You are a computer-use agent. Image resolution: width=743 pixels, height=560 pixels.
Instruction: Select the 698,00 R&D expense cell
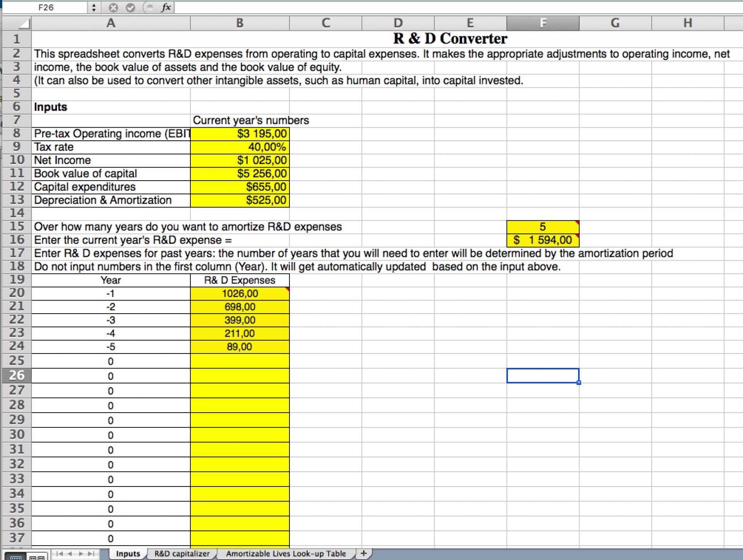240,307
